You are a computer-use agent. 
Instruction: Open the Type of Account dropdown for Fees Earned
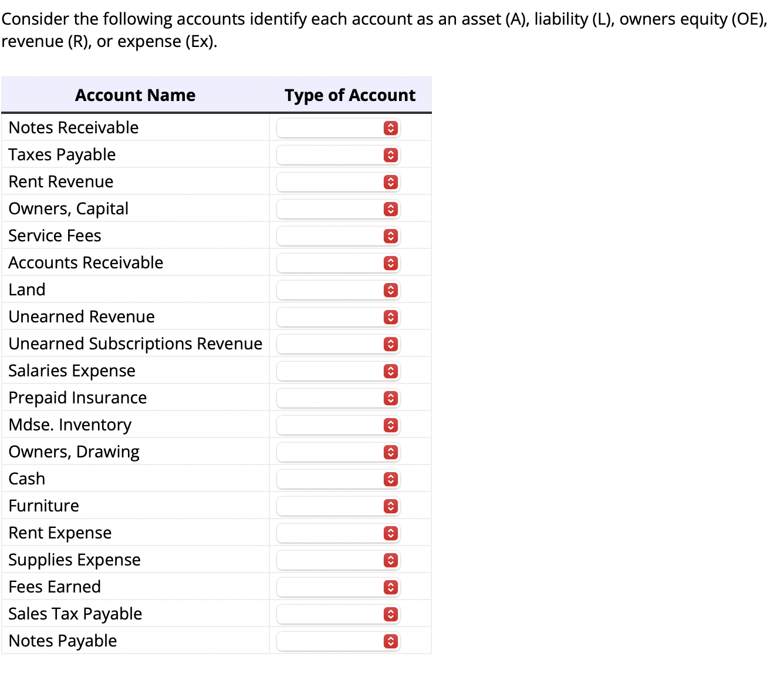[391, 587]
